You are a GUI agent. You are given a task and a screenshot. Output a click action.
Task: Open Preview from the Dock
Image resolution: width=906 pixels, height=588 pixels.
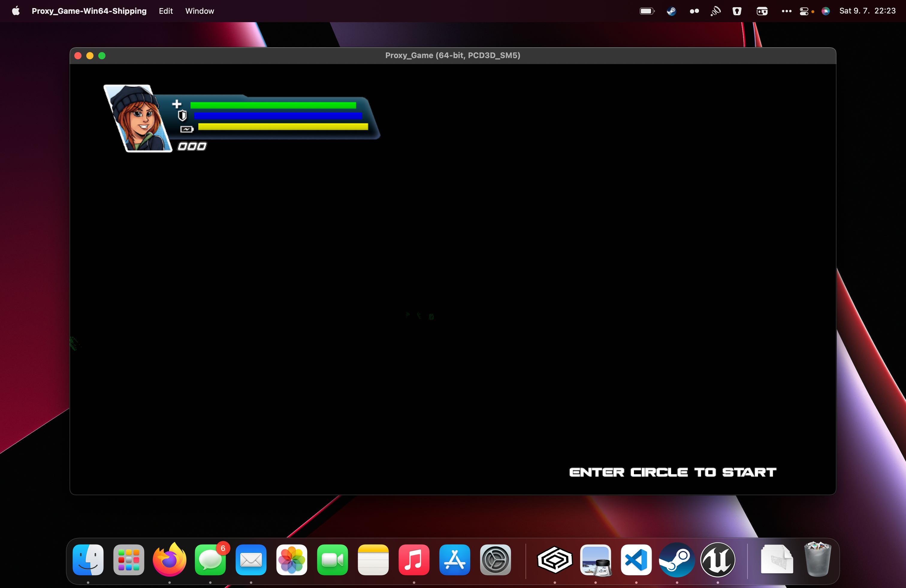coord(595,560)
